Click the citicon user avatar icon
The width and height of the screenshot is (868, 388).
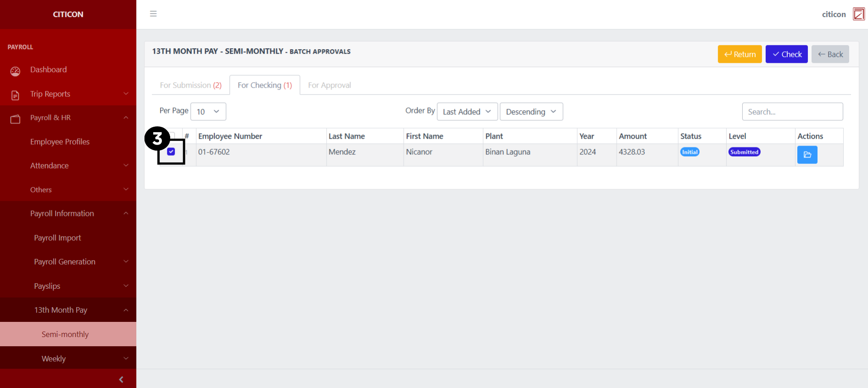click(x=858, y=14)
